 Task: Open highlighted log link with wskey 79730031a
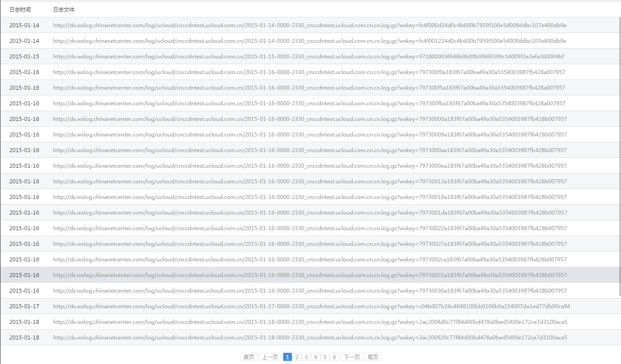pos(310,275)
